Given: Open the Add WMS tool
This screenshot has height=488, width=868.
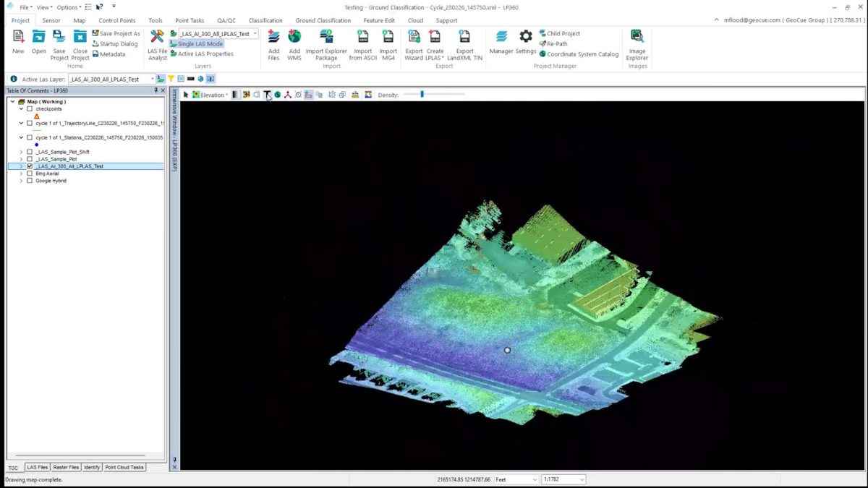Looking at the screenshot, I should click(294, 37).
